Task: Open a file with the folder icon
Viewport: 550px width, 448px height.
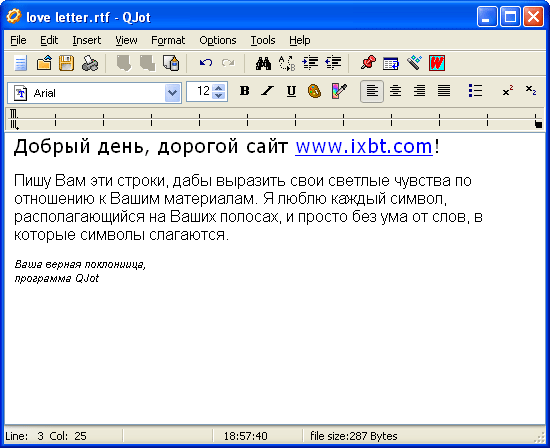Action: tap(44, 63)
